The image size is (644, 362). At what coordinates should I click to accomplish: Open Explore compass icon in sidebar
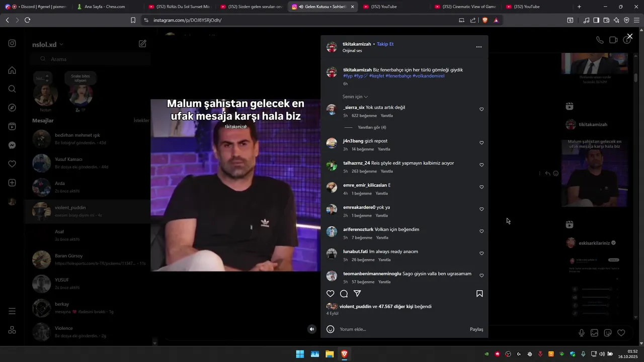12,108
